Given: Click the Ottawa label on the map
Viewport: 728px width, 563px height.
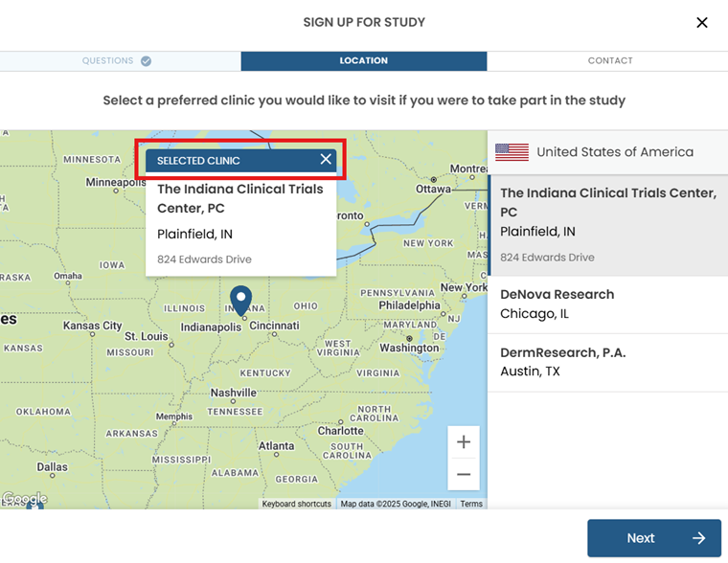Looking at the screenshot, I should pos(433,189).
